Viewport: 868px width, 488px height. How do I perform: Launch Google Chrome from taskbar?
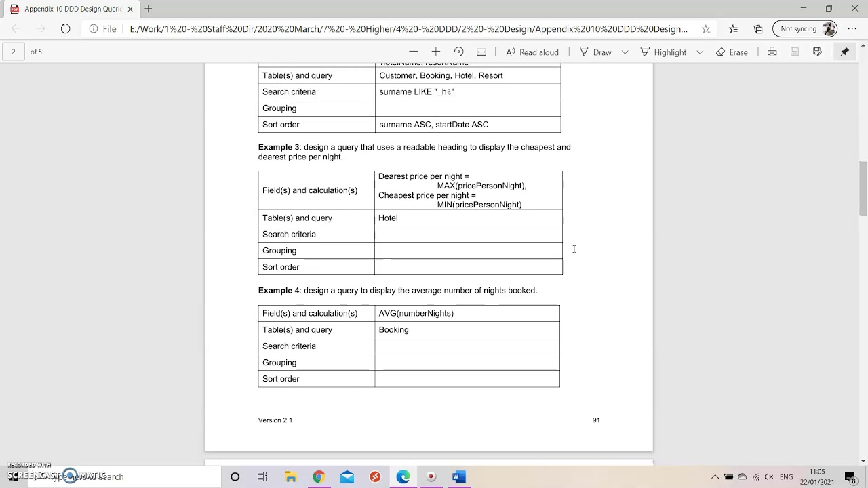[x=319, y=477]
